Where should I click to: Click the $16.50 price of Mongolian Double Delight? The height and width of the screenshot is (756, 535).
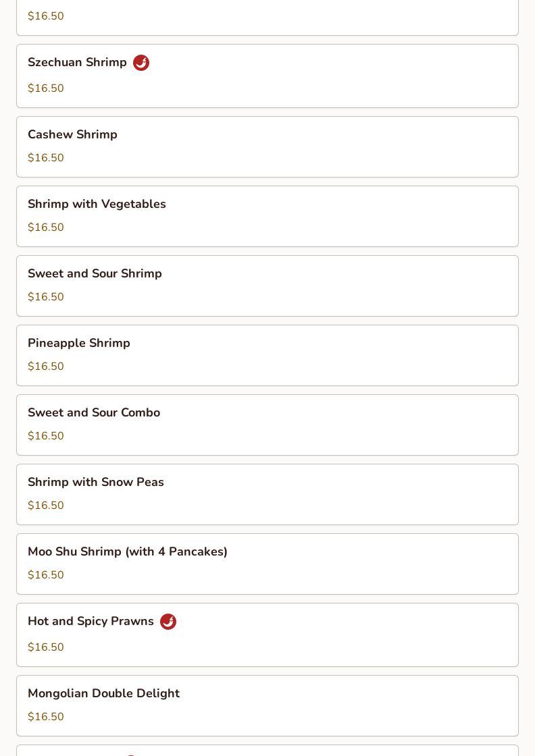coord(46,716)
